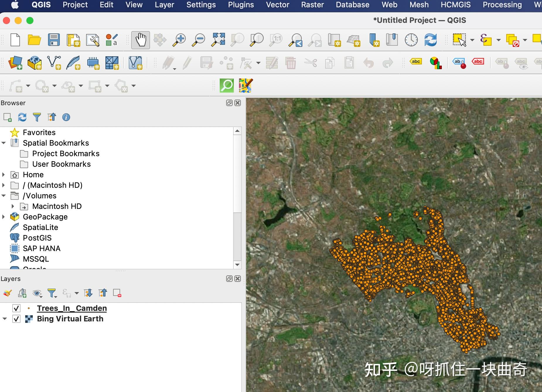Click Browser panel scrollbar down arrow
The width and height of the screenshot is (542, 392).
tap(237, 265)
